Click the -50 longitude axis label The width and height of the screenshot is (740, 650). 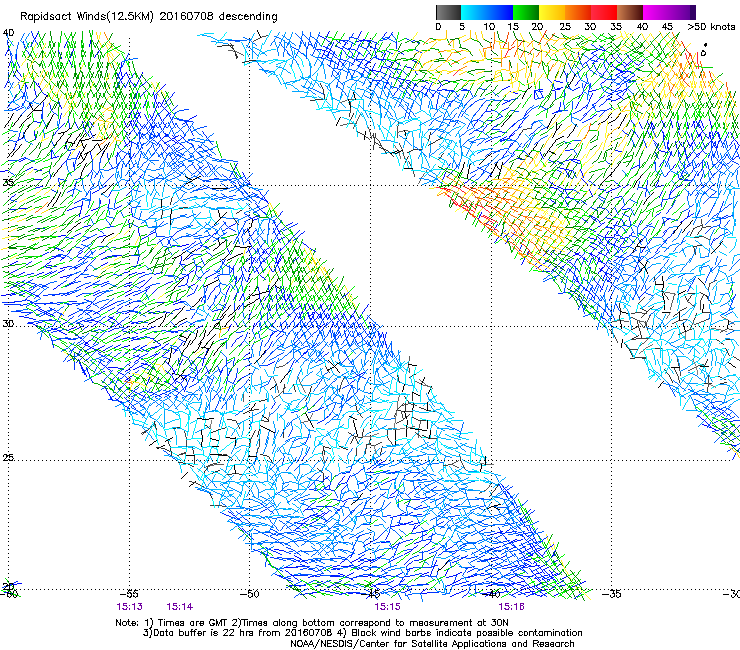tap(250, 594)
